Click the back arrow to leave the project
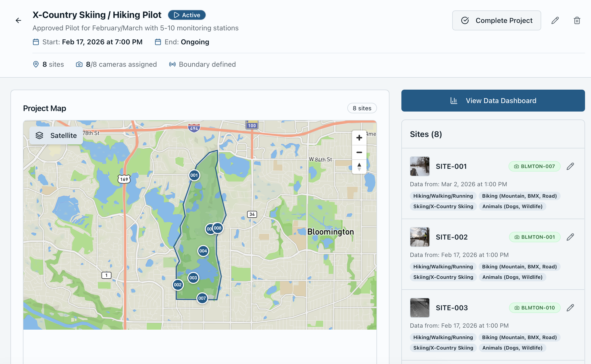This screenshot has height=364, width=591. tap(18, 20)
